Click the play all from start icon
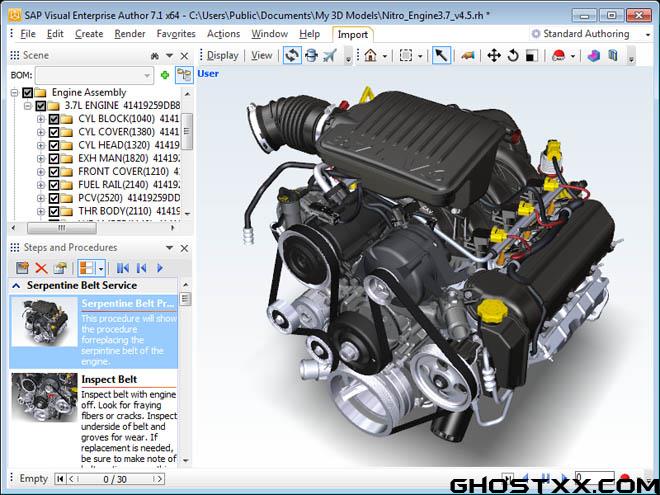Viewport: 660px width, 495px height. (x=122, y=268)
